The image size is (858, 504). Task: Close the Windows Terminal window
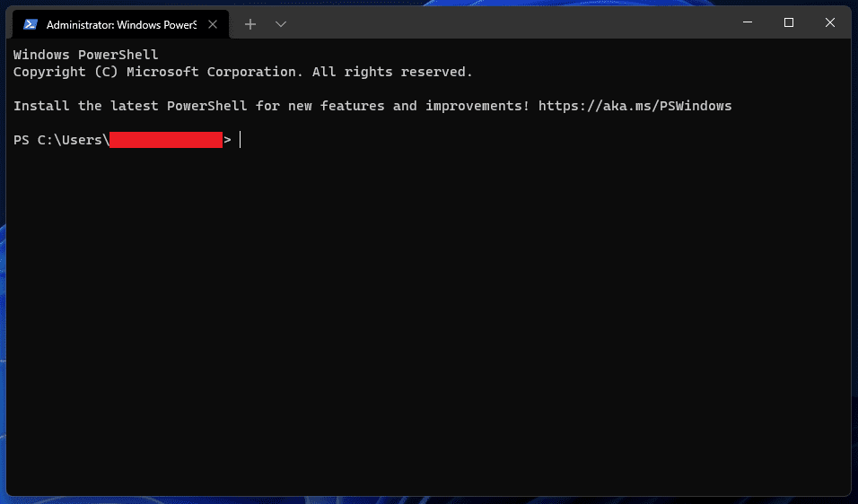[x=829, y=23]
